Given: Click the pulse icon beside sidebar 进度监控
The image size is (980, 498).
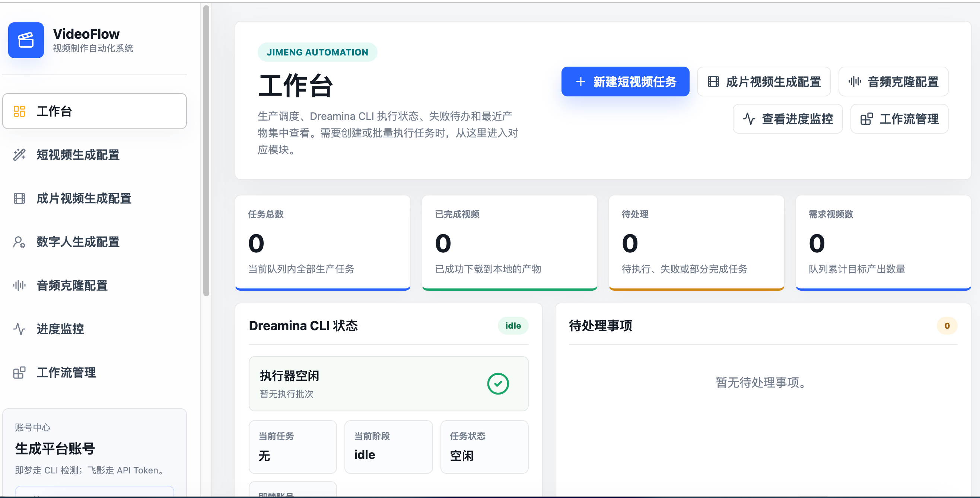Looking at the screenshot, I should click(x=19, y=329).
